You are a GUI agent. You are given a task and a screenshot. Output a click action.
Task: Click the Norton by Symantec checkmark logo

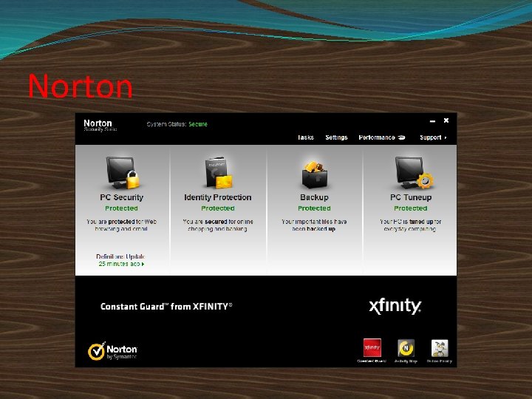tap(112, 351)
